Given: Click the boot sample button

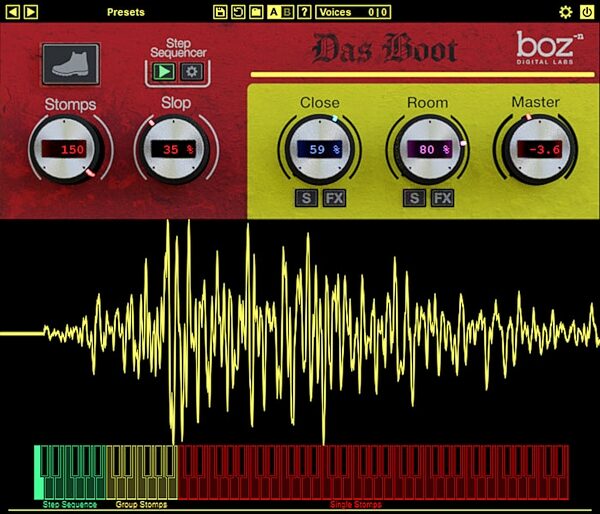Looking at the screenshot, I should click(71, 64).
